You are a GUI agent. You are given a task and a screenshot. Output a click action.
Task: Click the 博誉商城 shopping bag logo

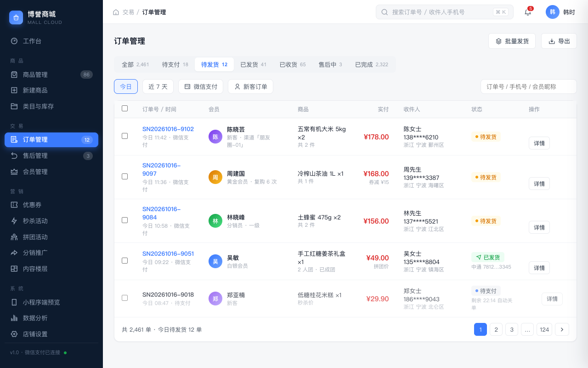tap(16, 17)
